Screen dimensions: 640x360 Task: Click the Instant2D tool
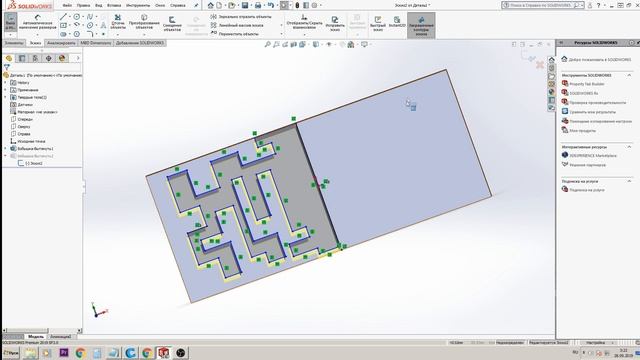click(397, 22)
